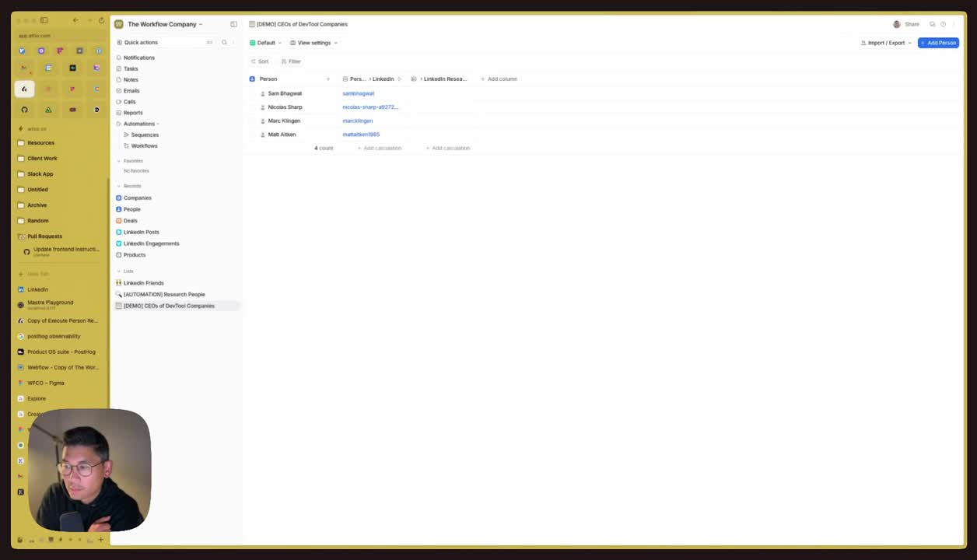Click the blue Add Person button
The height and width of the screenshot is (560, 977).
click(938, 43)
